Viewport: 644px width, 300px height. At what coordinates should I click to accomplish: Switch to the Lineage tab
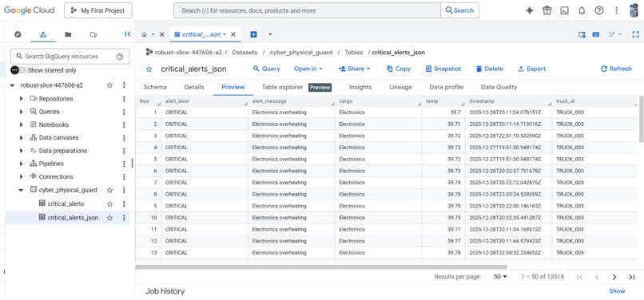[x=400, y=87]
